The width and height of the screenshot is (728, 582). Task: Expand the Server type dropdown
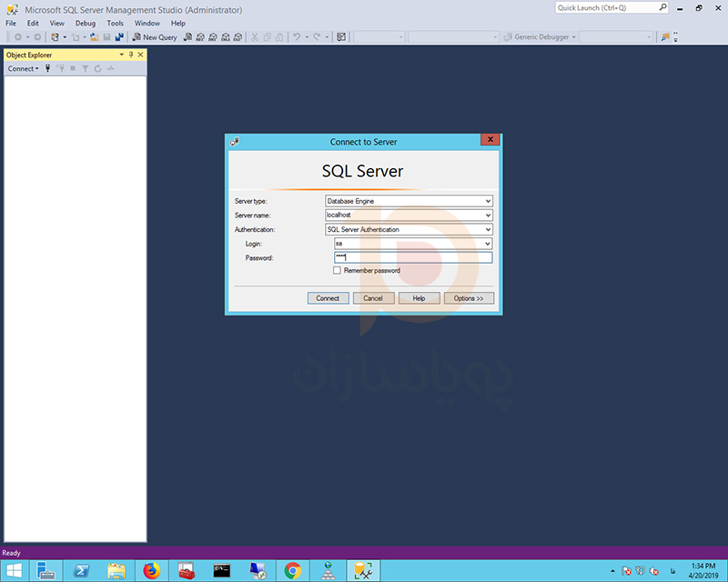click(x=488, y=201)
